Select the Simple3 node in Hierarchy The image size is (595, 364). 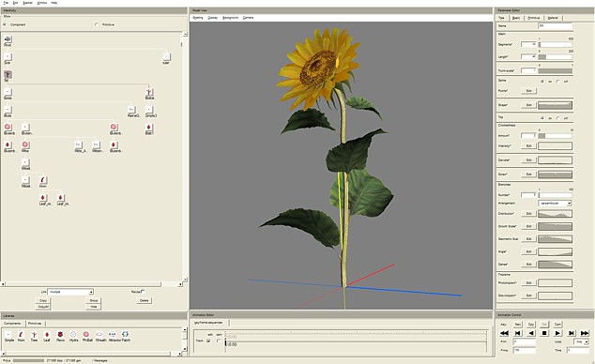(x=150, y=112)
